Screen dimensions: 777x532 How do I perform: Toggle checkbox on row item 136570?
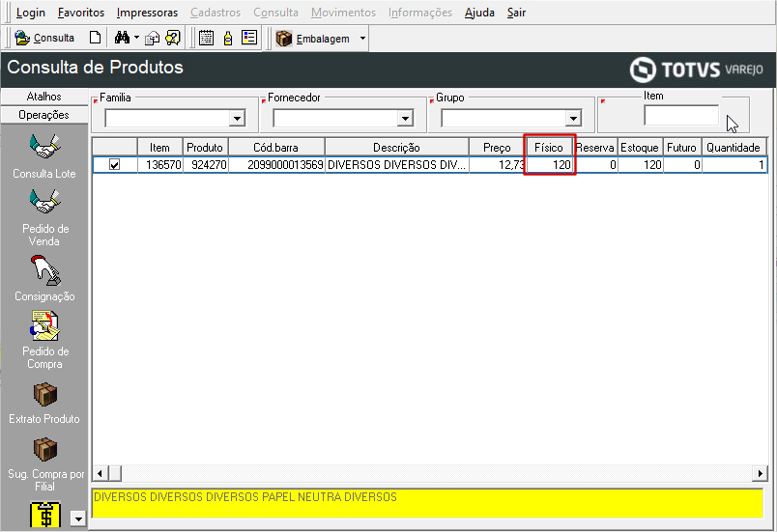pyautogui.click(x=114, y=165)
